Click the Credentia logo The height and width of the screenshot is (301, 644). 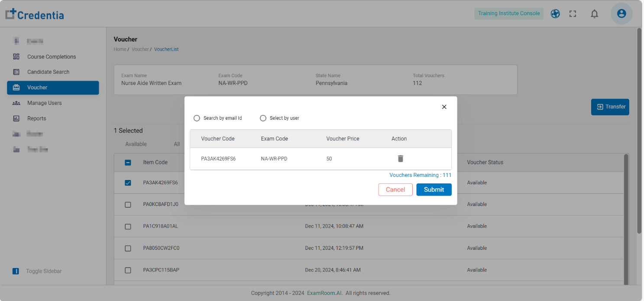[35, 14]
